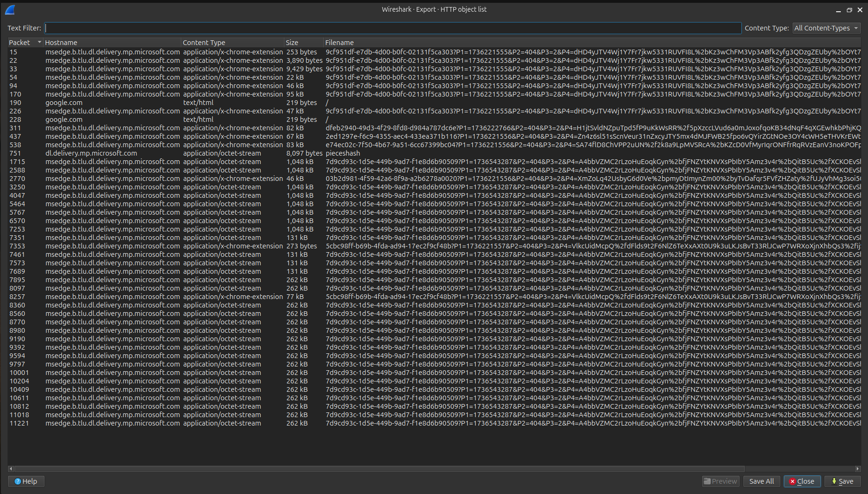This screenshot has height=494, width=868.
Task: Select packet 2770 x-chrome-extension row
Action: [434, 179]
